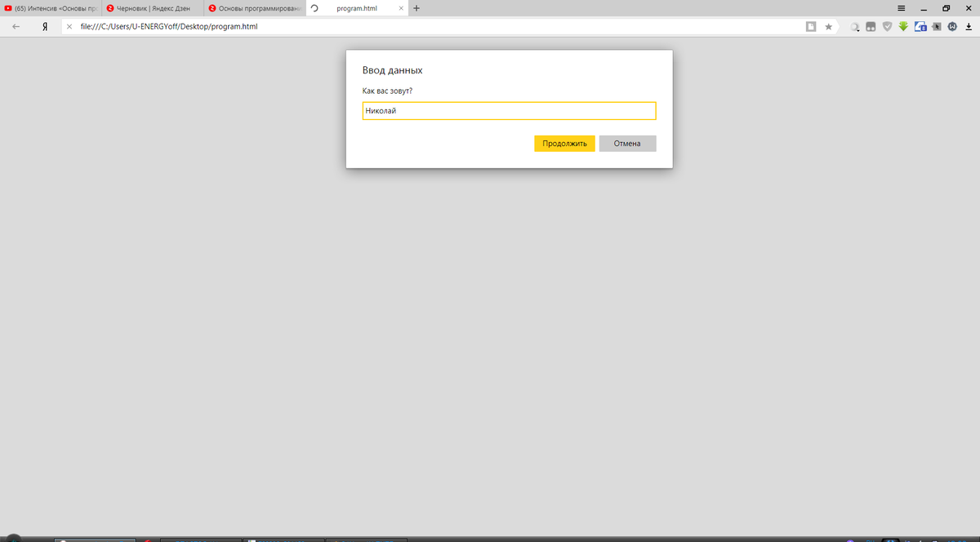Open the browser hamburger menu
Image resolution: width=980 pixels, height=542 pixels.
(x=902, y=7)
